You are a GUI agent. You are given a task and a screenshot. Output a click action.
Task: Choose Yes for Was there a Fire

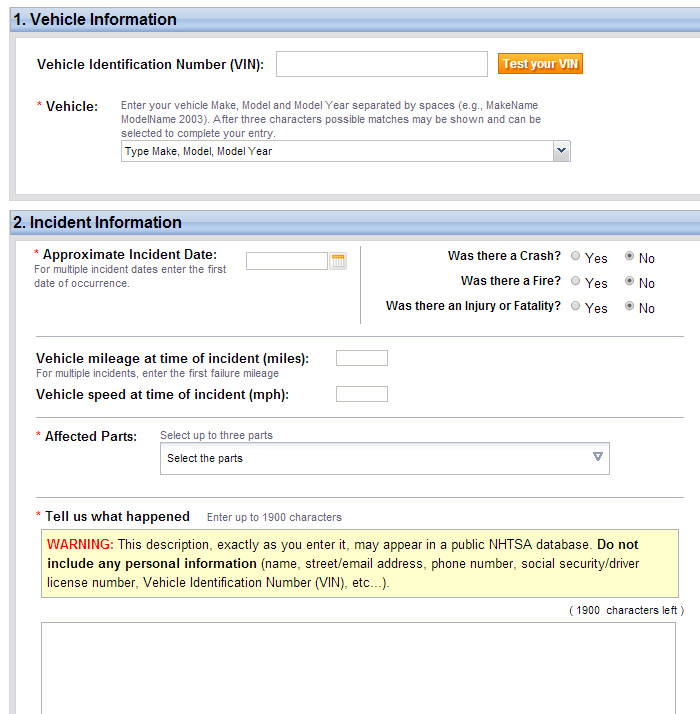pyautogui.click(x=575, y=282)
